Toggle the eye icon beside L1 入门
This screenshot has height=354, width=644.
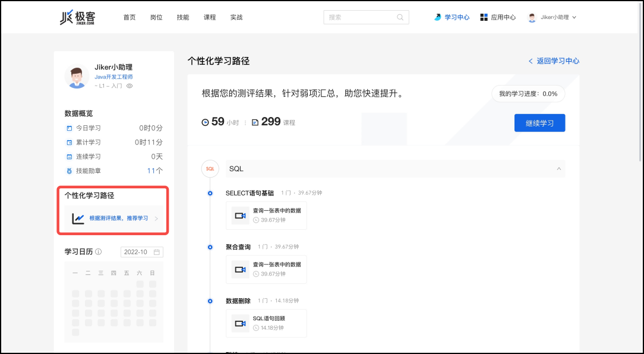(x=130, y=86)
